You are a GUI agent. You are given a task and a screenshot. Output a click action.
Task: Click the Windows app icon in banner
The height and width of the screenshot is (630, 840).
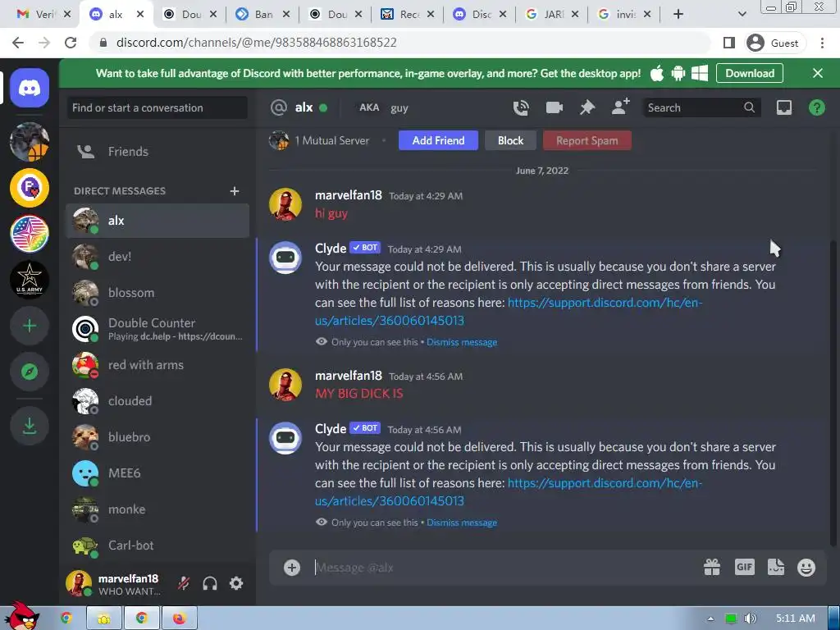[x=700, y=73]
